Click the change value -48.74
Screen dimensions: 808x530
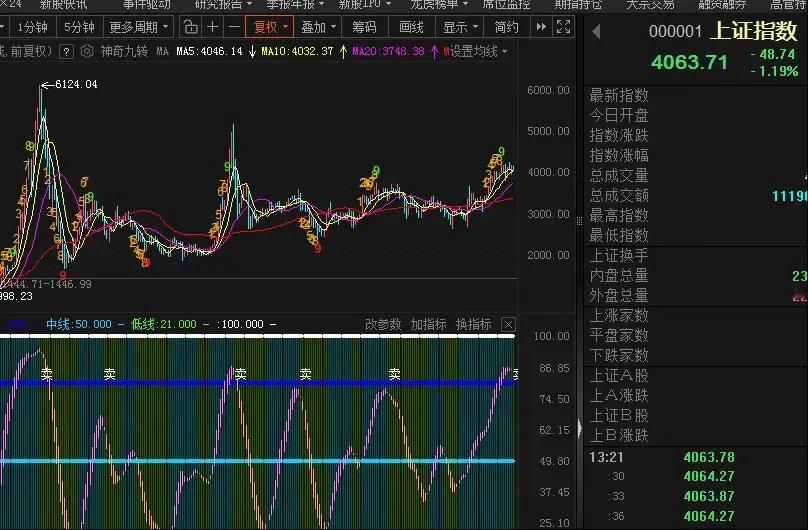(x=773, y=54)
